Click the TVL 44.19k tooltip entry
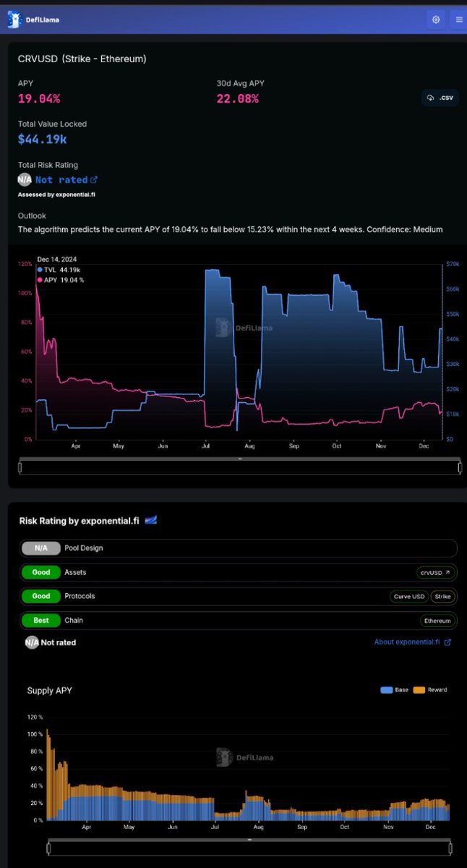467x868 pixels. coord(57,269)
